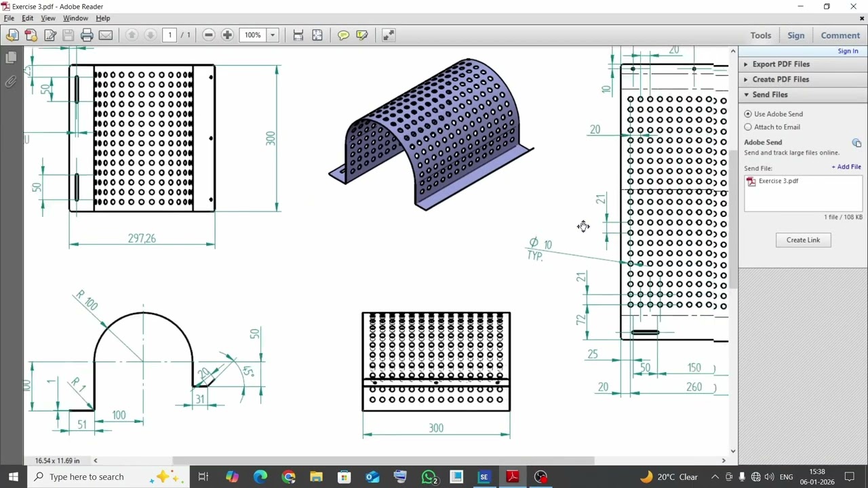The height and width of the screenshot is (488, 868).
Task: Open the View menu
Action: tap(48, 18)
